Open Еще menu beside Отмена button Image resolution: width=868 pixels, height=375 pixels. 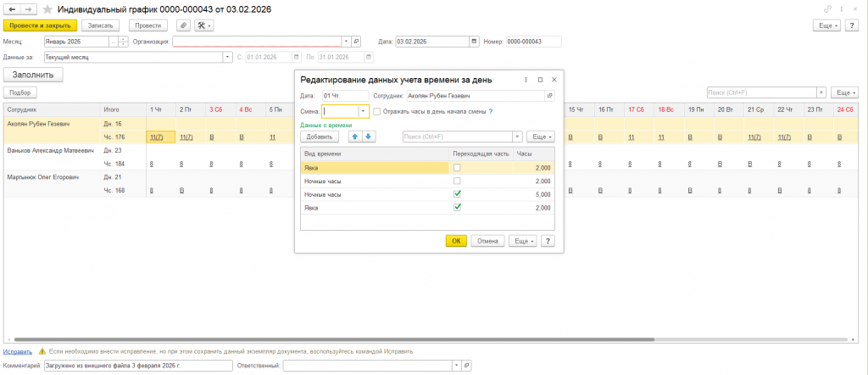522,241
